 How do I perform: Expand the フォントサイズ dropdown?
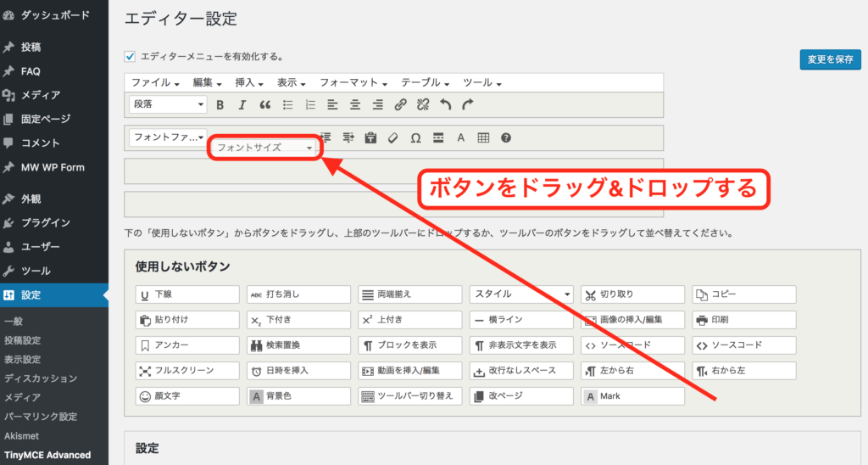pyautogui.click(x=264, y=148)
